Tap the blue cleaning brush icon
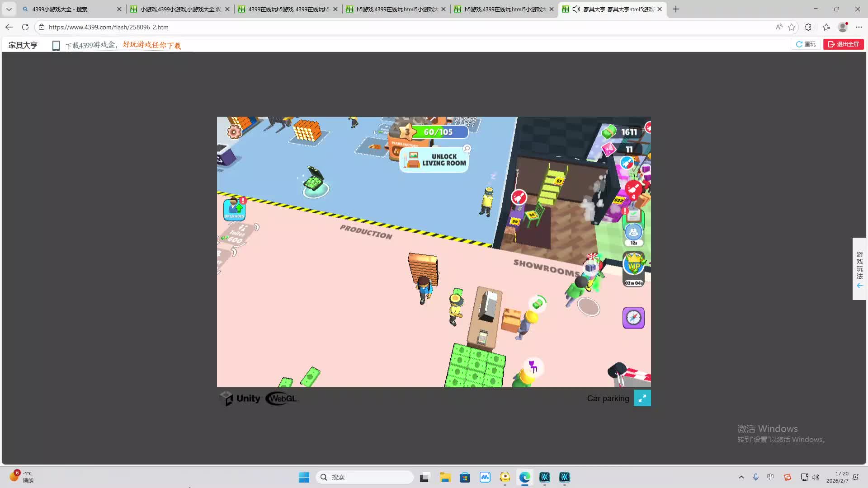 pyautogui.click(x=627, y=162)
